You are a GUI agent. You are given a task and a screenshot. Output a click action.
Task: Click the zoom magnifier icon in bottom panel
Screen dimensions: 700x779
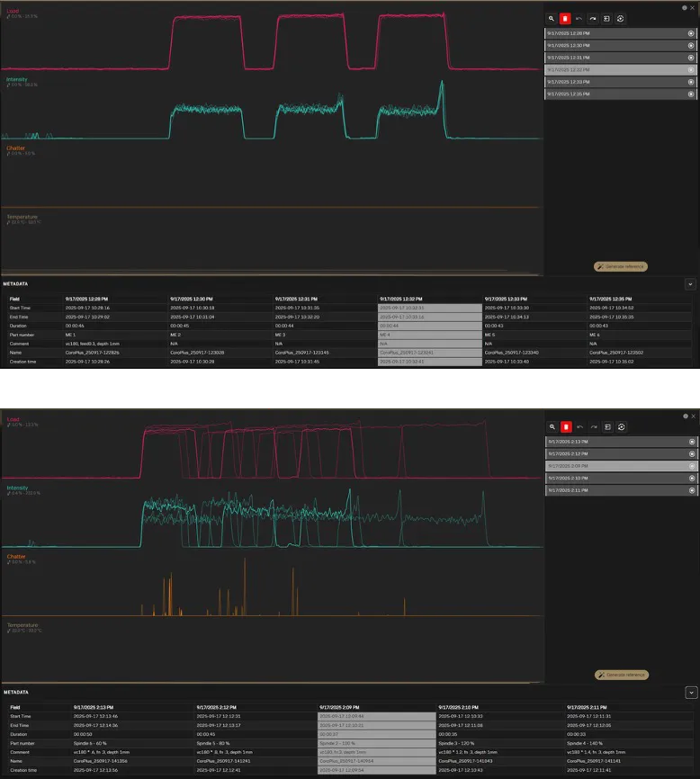pos(552,426)
